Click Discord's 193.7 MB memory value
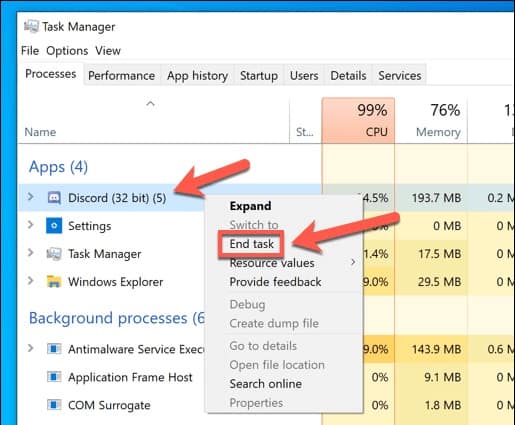This screenshot has width=516, height=425. tap(436, 198)
